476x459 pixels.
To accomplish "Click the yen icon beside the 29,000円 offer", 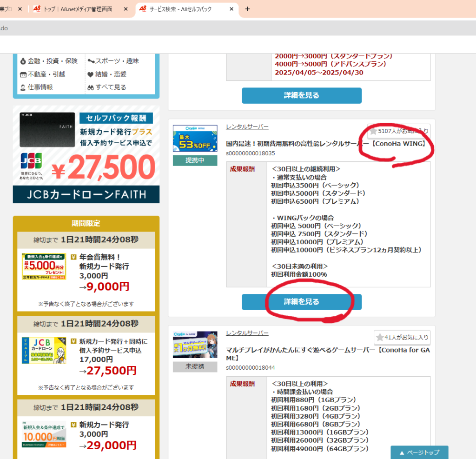I will point(73,425).
